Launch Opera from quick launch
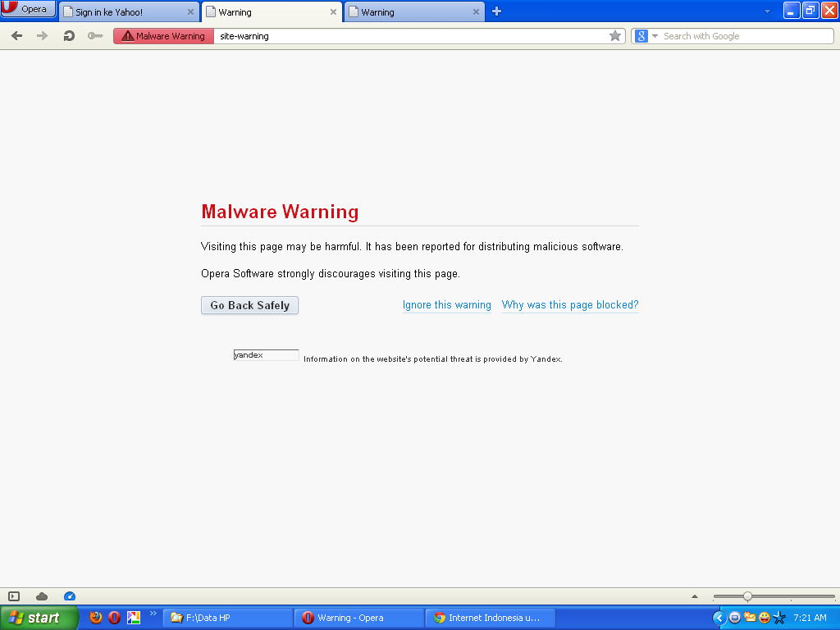The image size is (840, 630). (x=114, y=618)
